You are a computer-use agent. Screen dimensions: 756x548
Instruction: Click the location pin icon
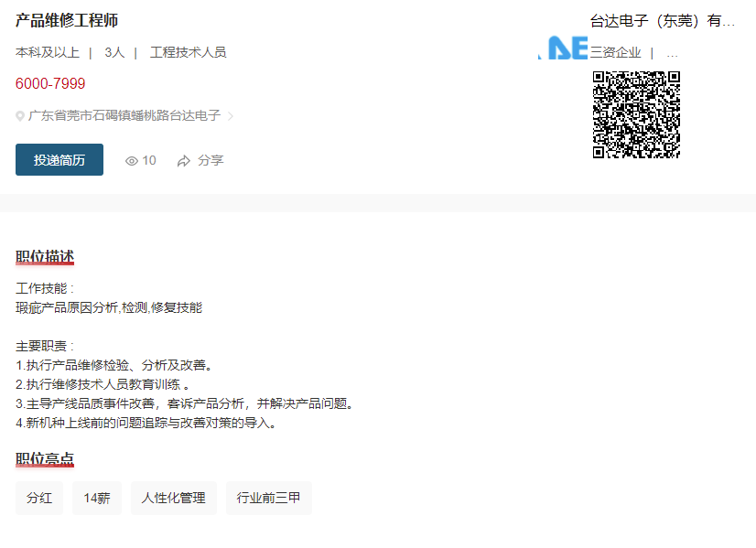tap(20, 116)
